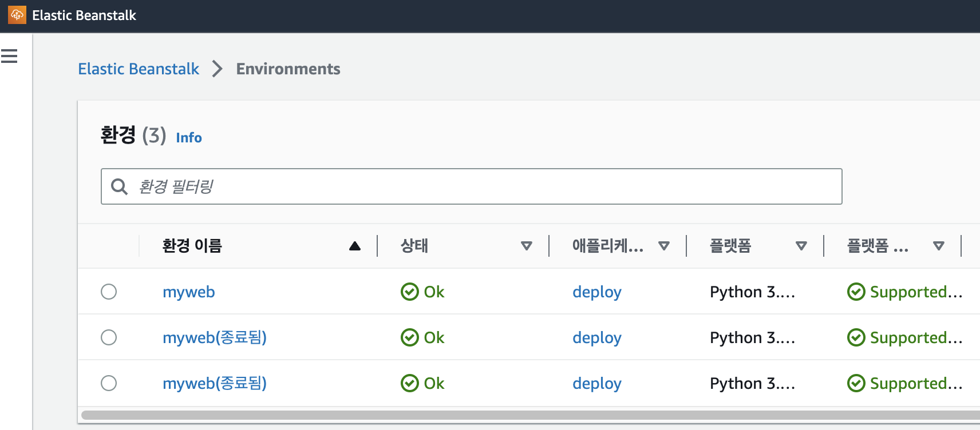Open the 플랫폼 ... column sort arrow
The width and height of the screenshot is (980, 430).
[939, 246]
